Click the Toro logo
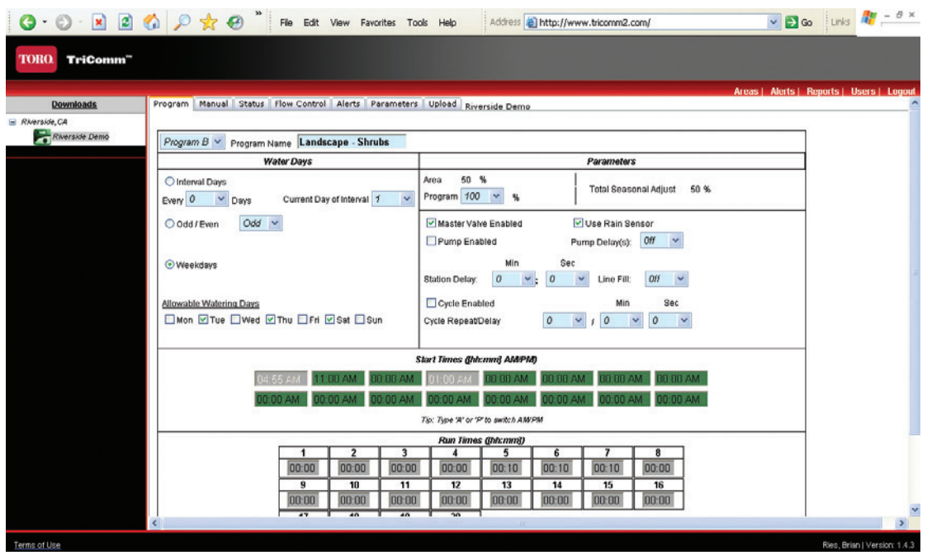Image resolution: width=927 pixels, height=560 pixels. point(36,59)
